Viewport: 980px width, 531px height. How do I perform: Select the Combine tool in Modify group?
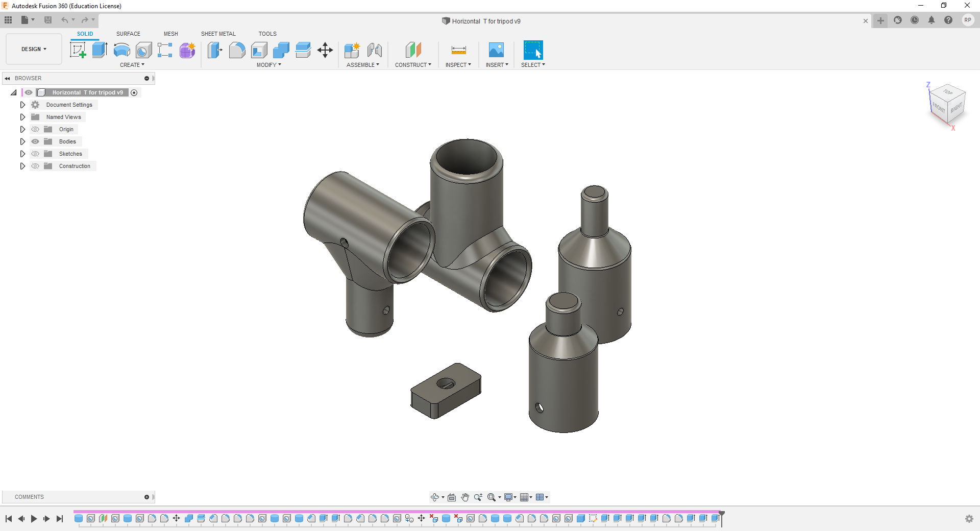point(281,50)
